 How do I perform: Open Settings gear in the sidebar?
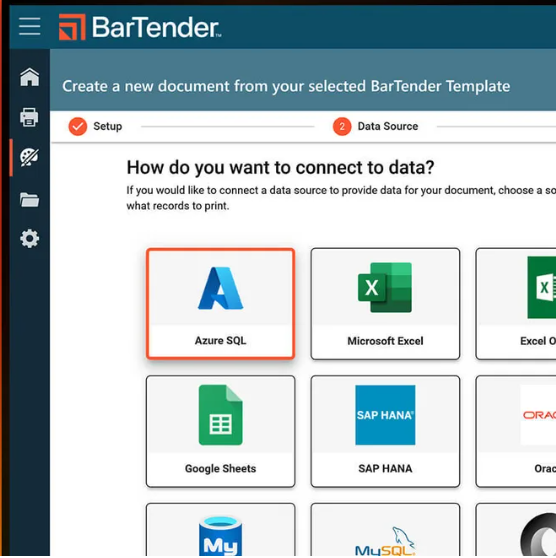coord(30,238)
